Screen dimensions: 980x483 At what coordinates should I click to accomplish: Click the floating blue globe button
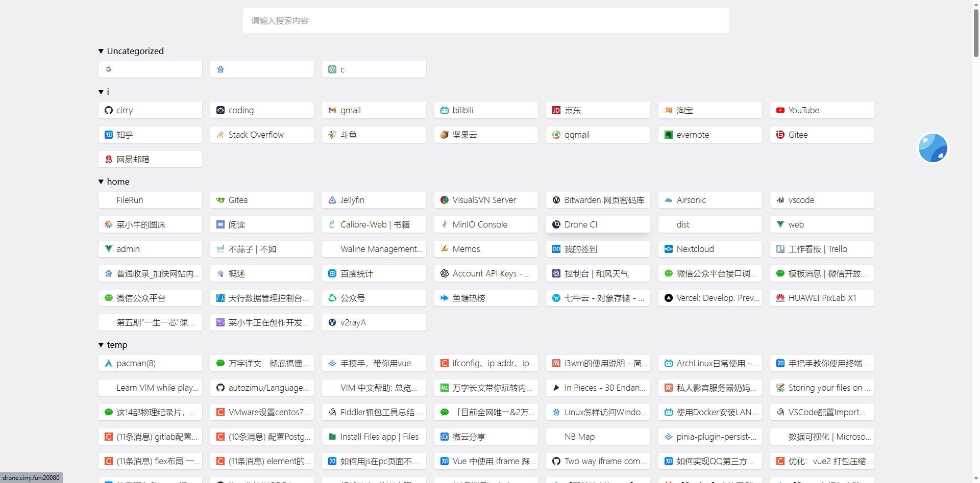[933, 148]
